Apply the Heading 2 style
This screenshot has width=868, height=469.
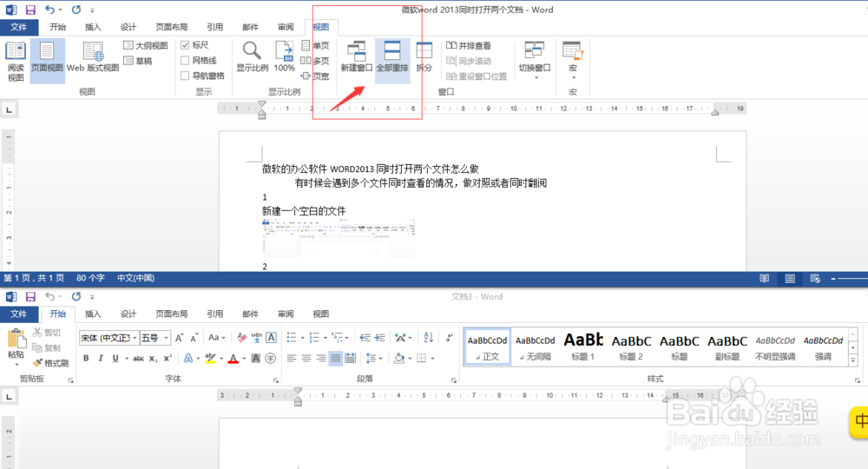(631, 346)
